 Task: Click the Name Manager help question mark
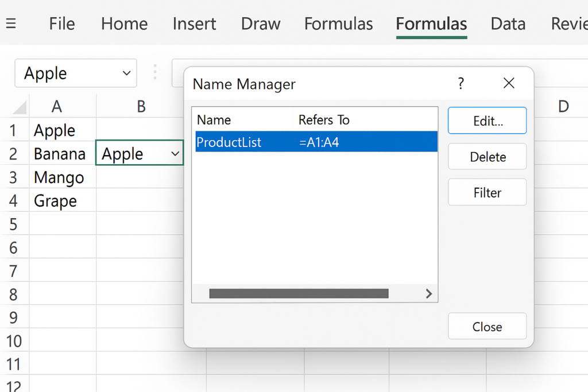click(461, 84)
